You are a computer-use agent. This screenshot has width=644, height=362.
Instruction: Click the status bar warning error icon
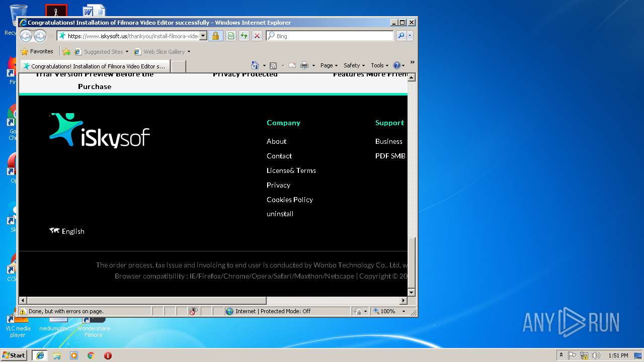coord(23,311)
